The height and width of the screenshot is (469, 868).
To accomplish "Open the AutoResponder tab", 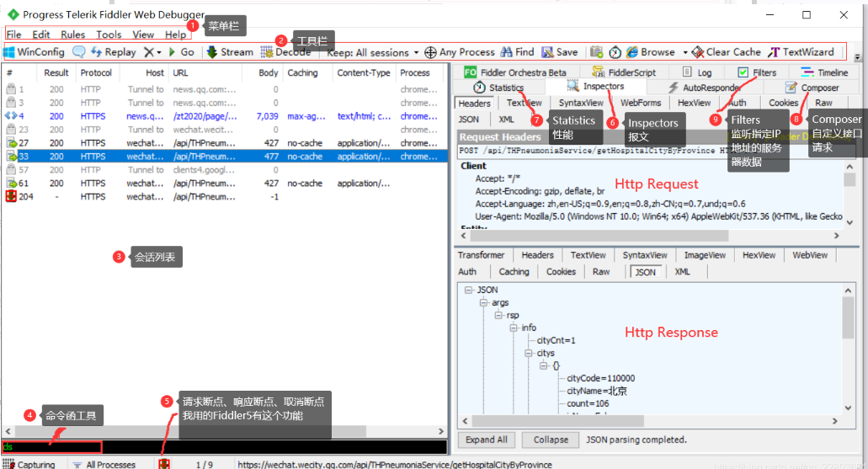I will click(x=704, y=88).
